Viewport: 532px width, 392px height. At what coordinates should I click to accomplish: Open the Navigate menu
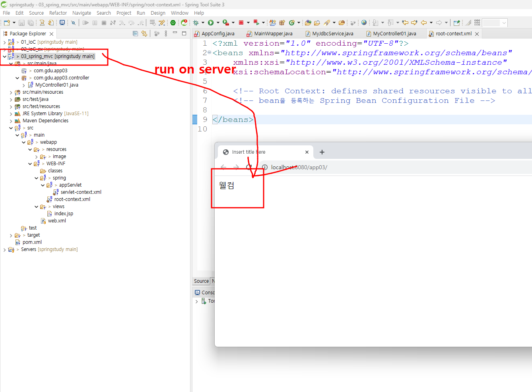tap(82, 13)
